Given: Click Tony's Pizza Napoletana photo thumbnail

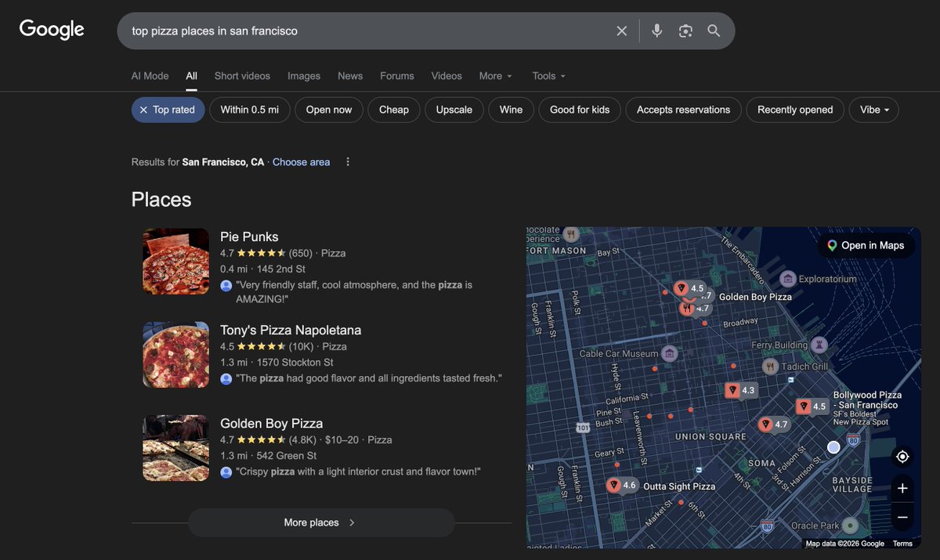Looking at the screenshot, I should tap(176, 355).
